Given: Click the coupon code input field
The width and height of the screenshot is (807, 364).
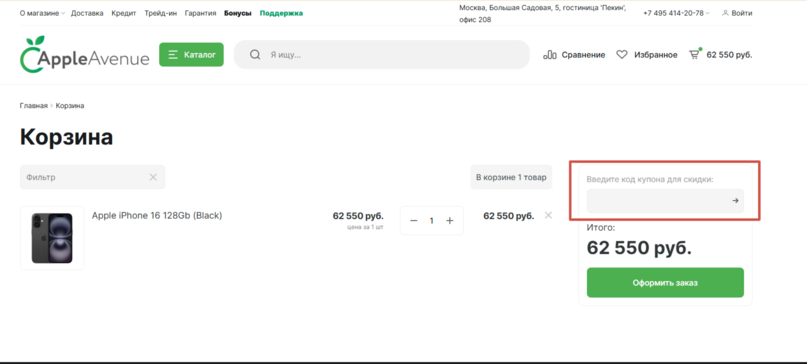Looking at the screenshot, I should point(665,201).
